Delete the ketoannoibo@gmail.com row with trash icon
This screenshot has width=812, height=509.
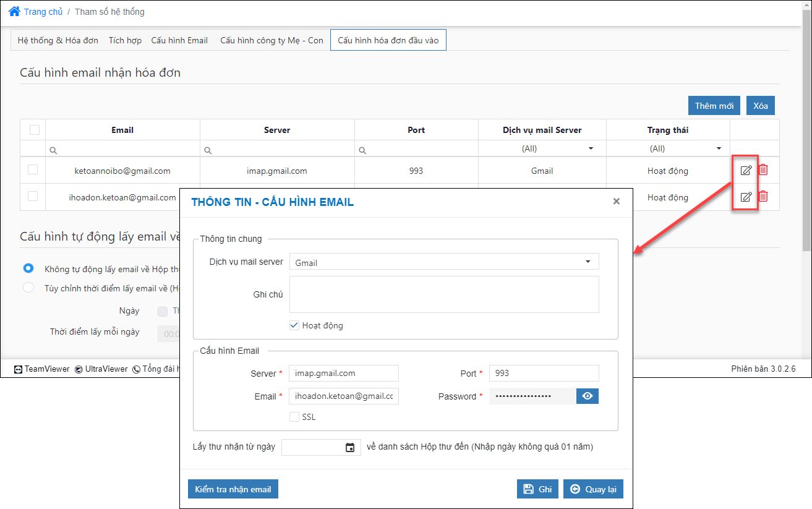(x=763, y=170)
